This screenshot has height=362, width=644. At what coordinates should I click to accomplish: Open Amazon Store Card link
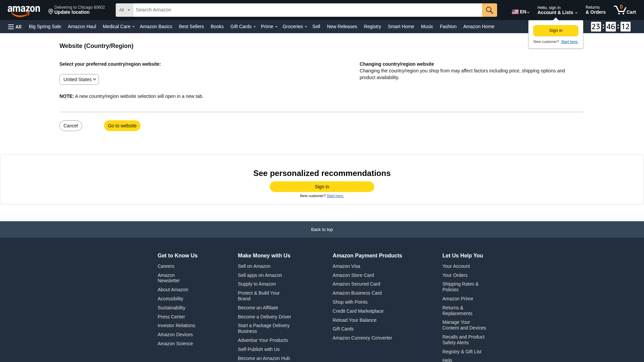tap(353, 275)
